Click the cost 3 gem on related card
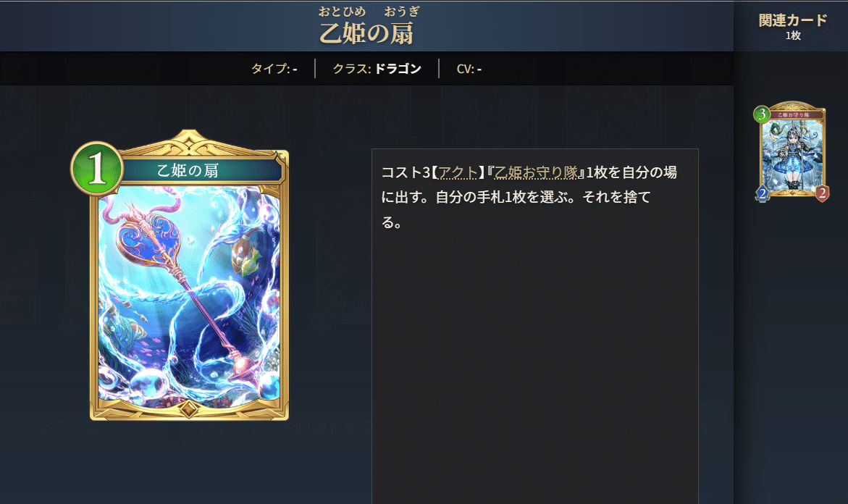The height and width of the screenshot is (504, 848). click(762, 114)
